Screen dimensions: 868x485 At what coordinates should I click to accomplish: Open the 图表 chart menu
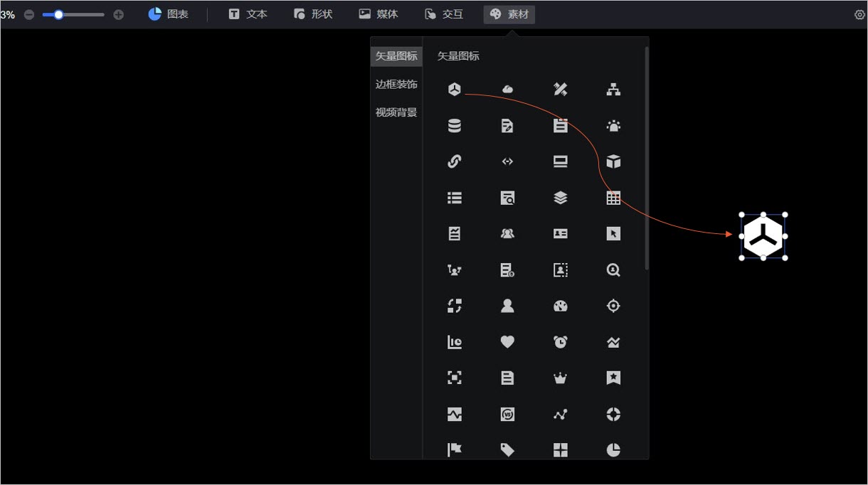169,14
